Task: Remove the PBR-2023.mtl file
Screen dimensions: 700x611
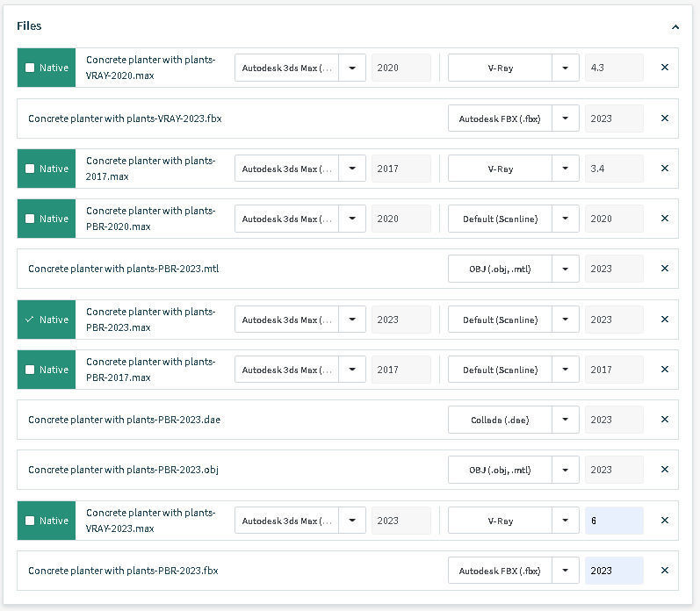Action: point(664,269)
